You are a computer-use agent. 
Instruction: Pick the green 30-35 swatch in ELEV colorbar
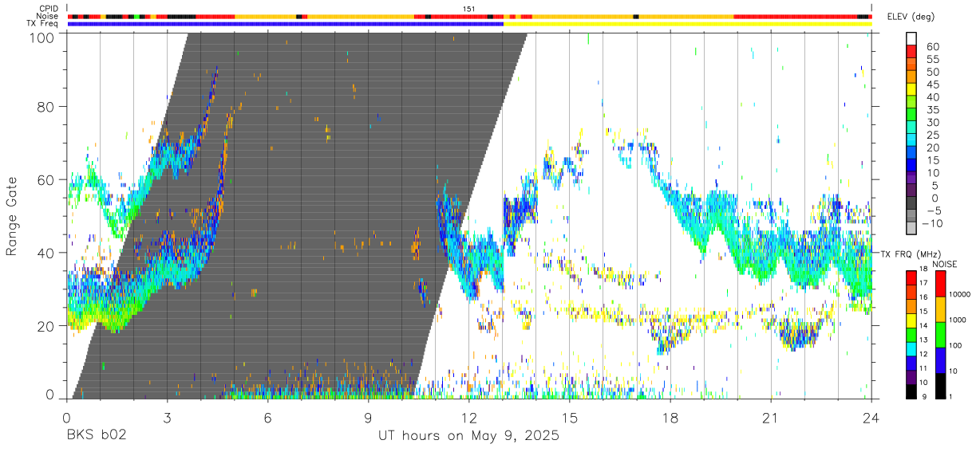coord(912,115)
